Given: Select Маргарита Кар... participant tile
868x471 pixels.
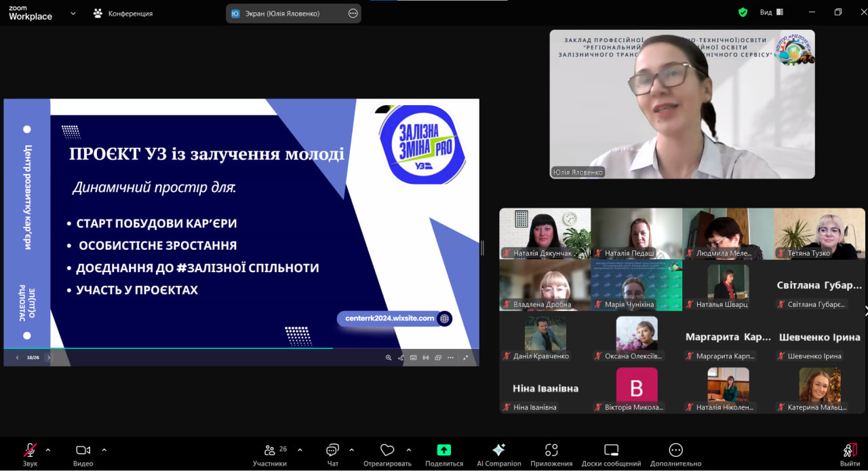Looking at the screenshot, I should point(728,337).
